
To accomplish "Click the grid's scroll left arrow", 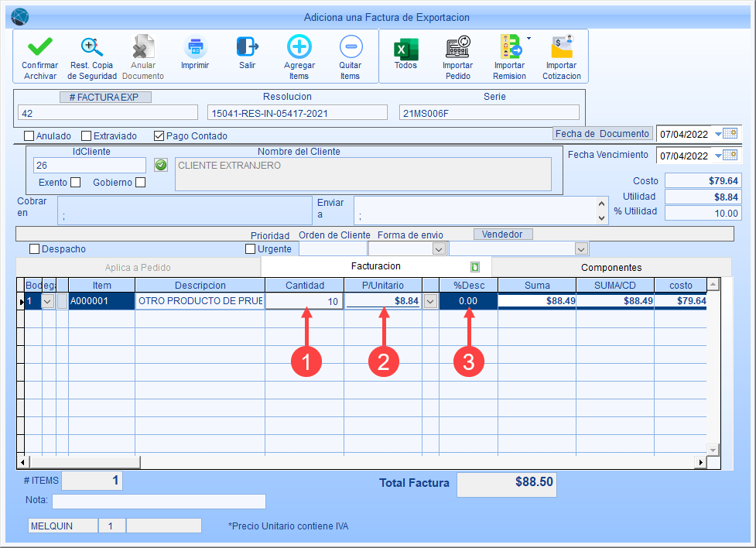I will [22, 462].
